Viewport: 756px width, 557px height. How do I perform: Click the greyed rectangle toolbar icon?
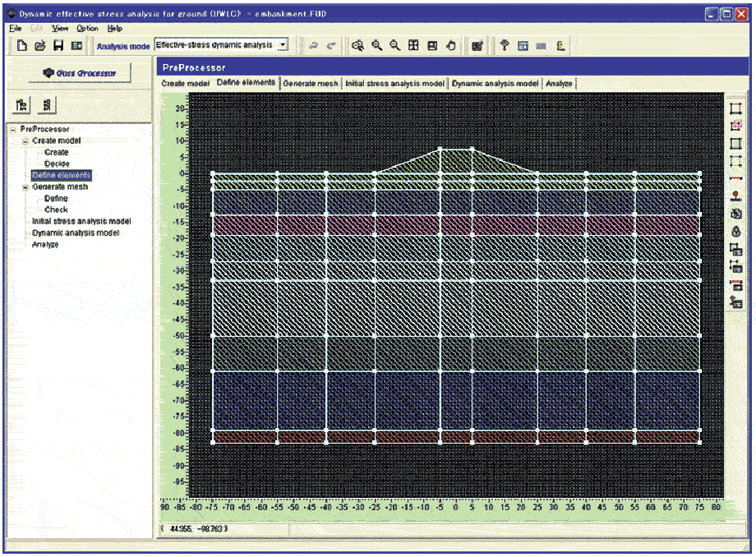coord(541,46)
